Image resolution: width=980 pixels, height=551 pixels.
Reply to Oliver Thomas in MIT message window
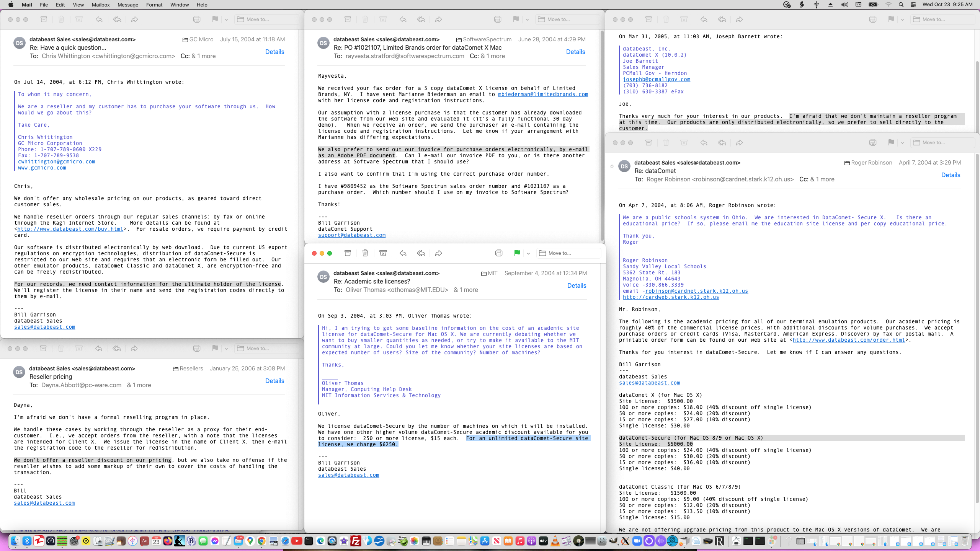tap(403, 253)
